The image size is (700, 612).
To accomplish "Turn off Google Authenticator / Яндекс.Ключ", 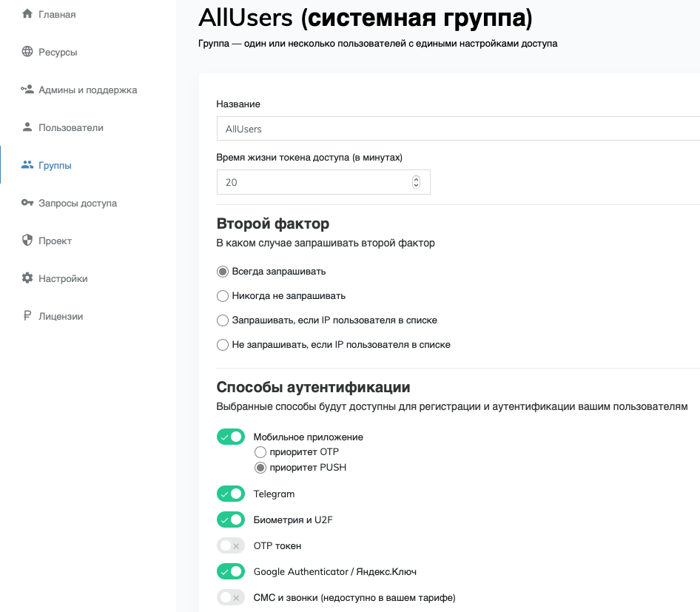I will click(230, 571).
